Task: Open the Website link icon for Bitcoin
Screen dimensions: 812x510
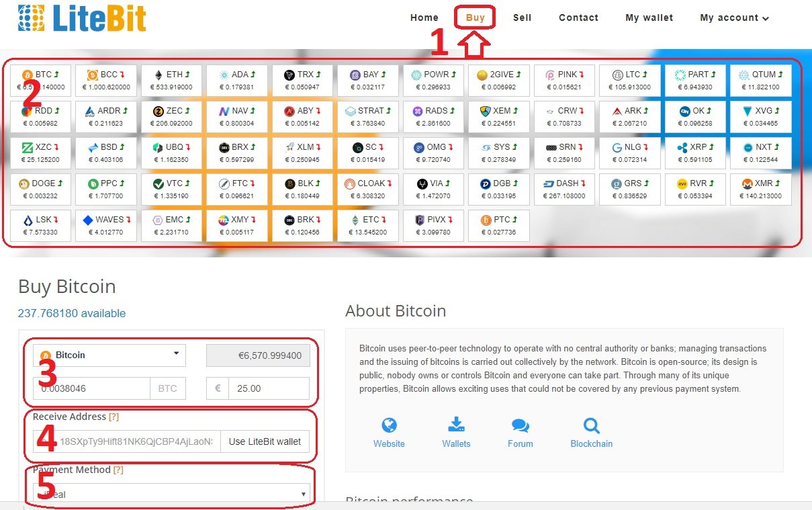Action: click(389, 425)
